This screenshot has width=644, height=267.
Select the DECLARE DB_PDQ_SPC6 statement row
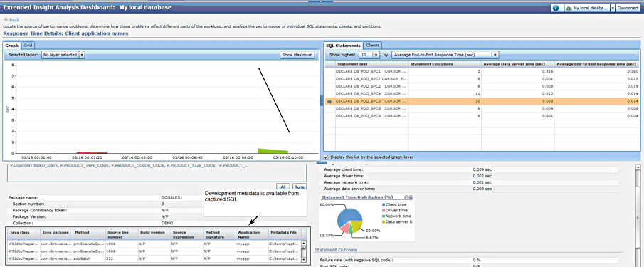pyautogui.click(x=482, y=108)
